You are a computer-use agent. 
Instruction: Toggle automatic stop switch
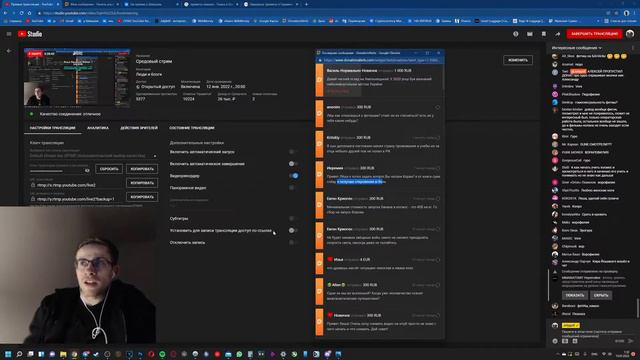click(x=293, y=164)
